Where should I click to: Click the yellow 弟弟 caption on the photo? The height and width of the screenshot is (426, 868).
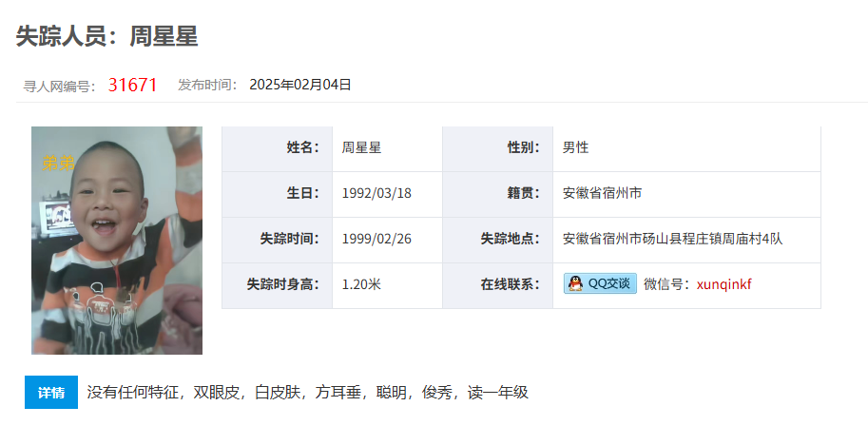pos(57,164)
